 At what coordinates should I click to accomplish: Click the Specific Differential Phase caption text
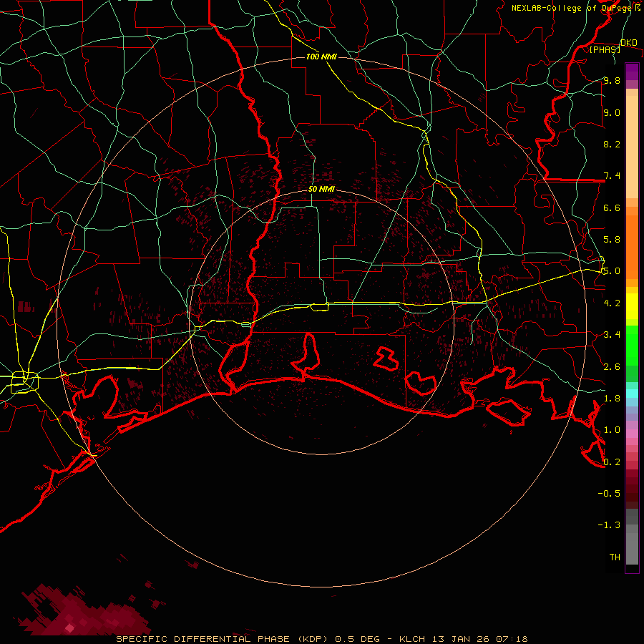[321, 639]
